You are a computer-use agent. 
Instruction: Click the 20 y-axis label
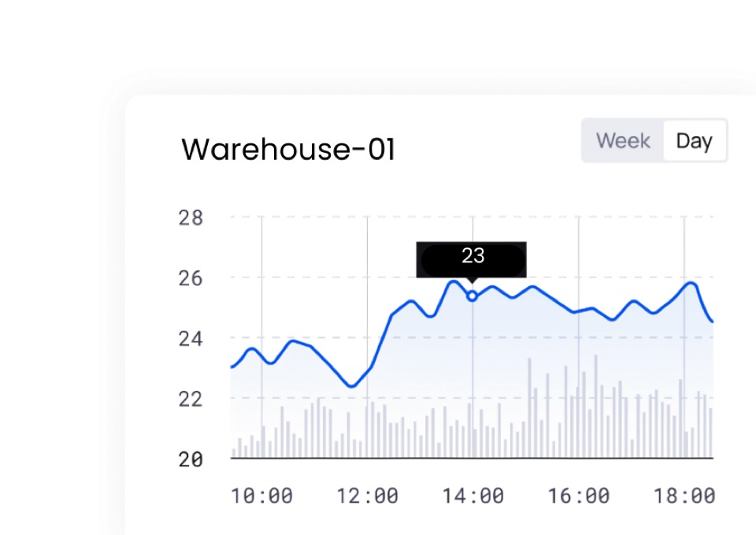tap(191, 459)
